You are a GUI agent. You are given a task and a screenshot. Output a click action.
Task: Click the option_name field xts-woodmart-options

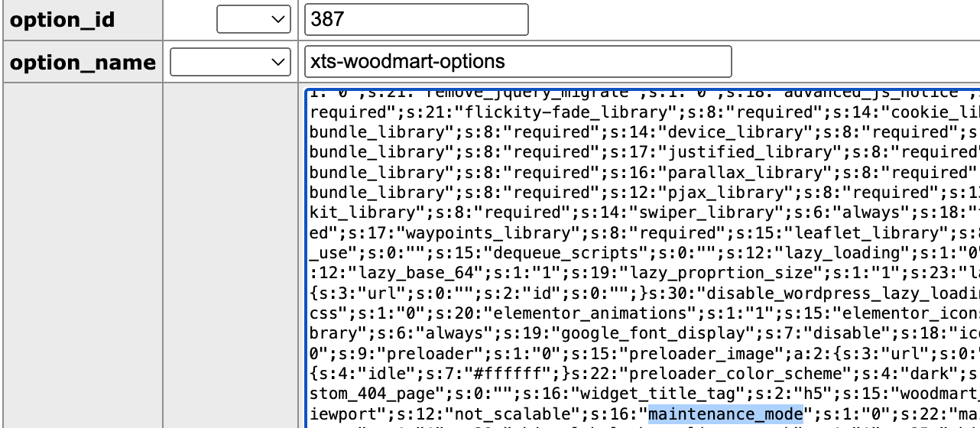(x=518, y=62)
